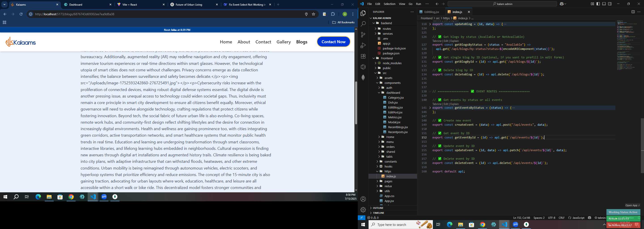
Task: Click the Open App button in VS Code
Action: click(632, 206)
